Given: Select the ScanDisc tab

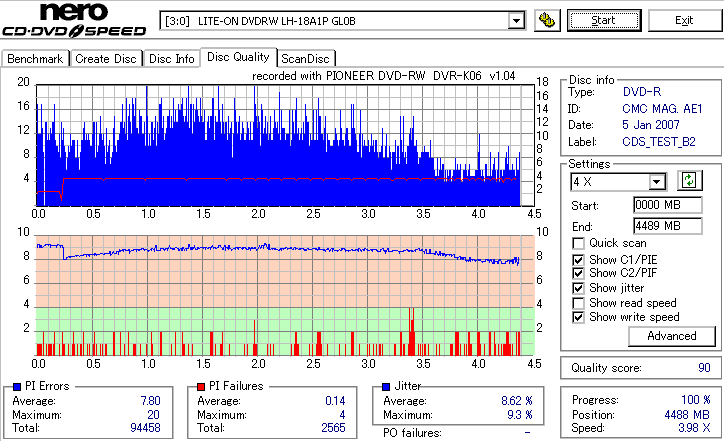Looking at the screenshot, I should point(305,59).
